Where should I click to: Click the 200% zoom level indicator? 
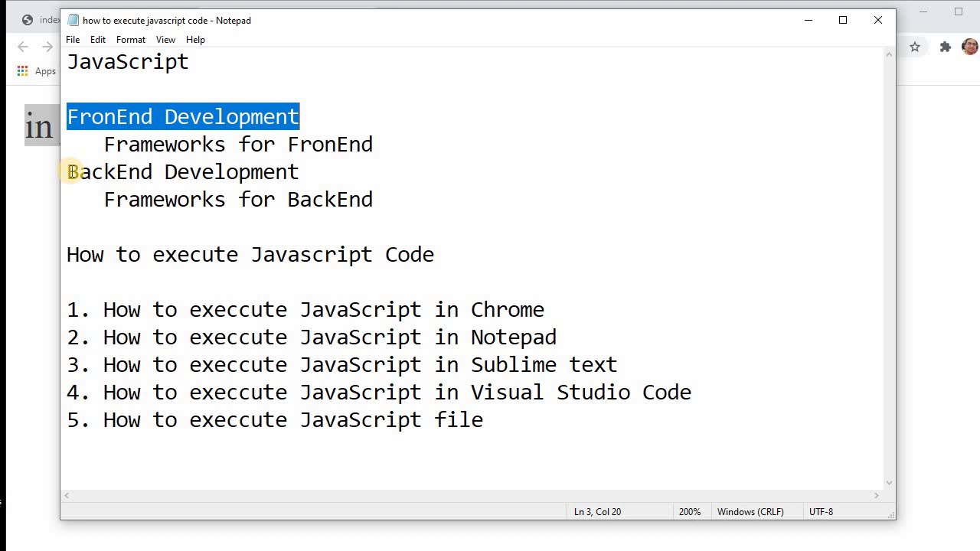pos(689,511)
